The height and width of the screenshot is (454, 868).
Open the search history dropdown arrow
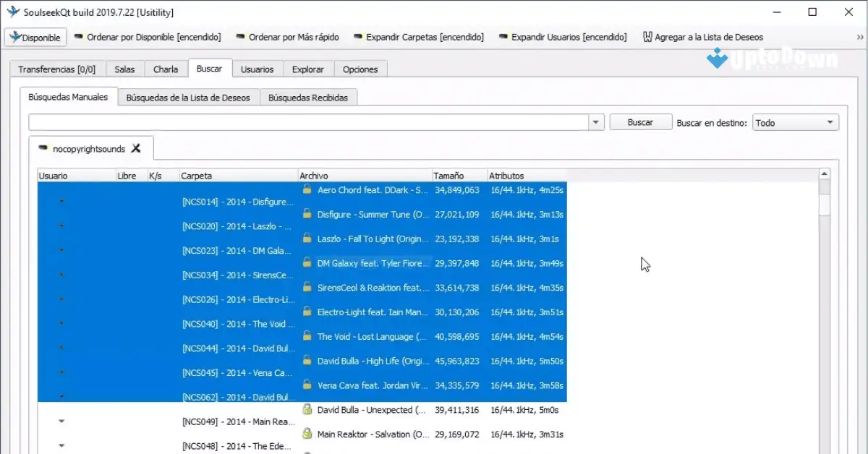tap(595, 121)
